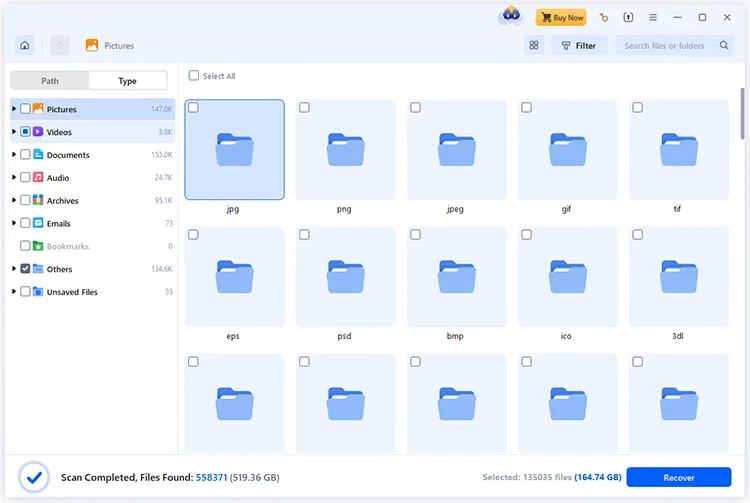
Task: Expand the Emails tree node
Action: point(14,223)
